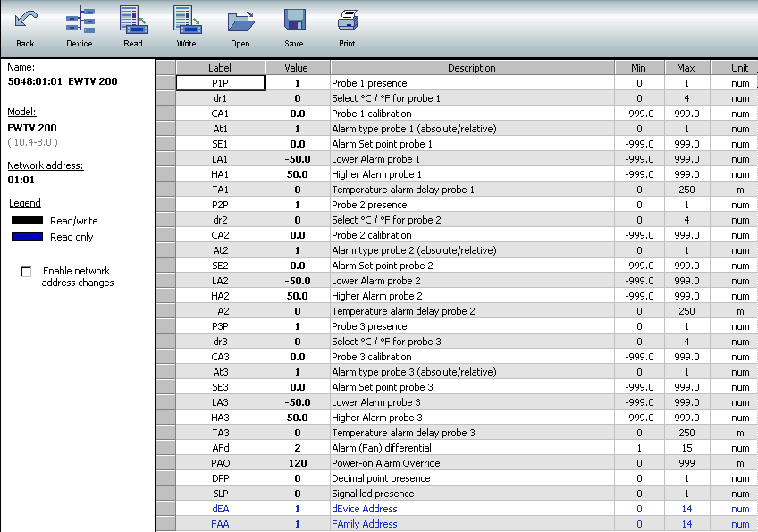Click the Write parameters icon
This screenshot has height=532, width=758.
point(187,21)
